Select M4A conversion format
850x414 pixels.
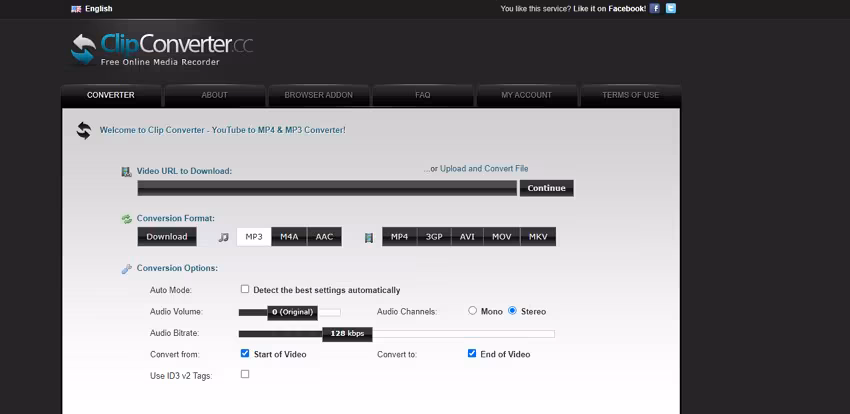click(x=289, y=237)
